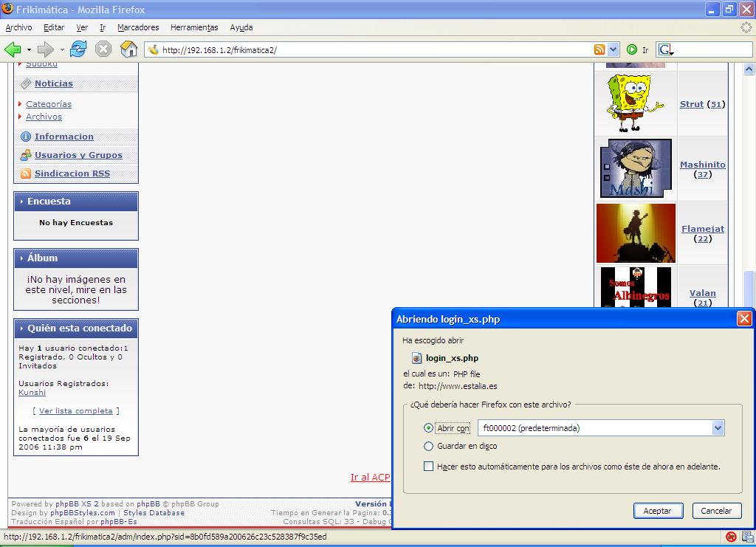
Task: Open the Valan user link
Action: point(703,293)
